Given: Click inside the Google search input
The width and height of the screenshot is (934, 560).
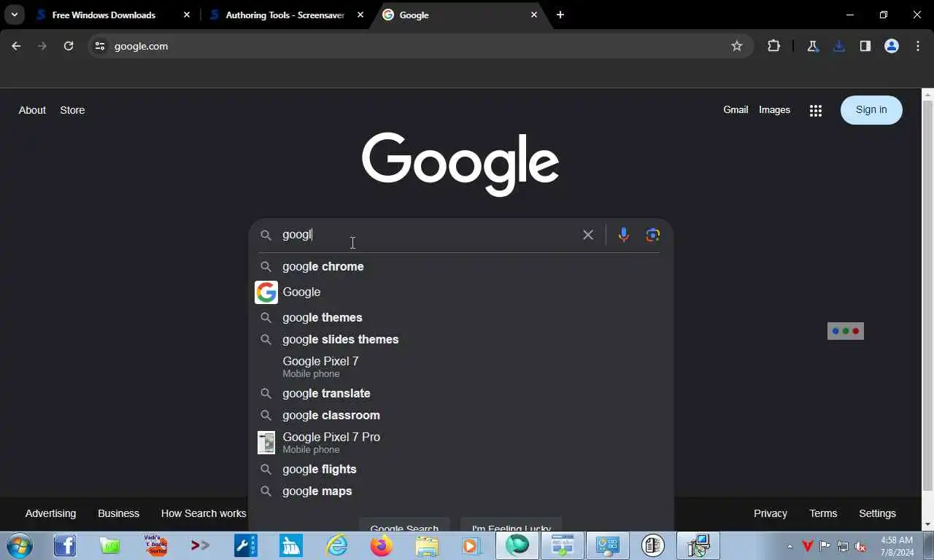Looking at the screenshot, I should tap(427, 235).
